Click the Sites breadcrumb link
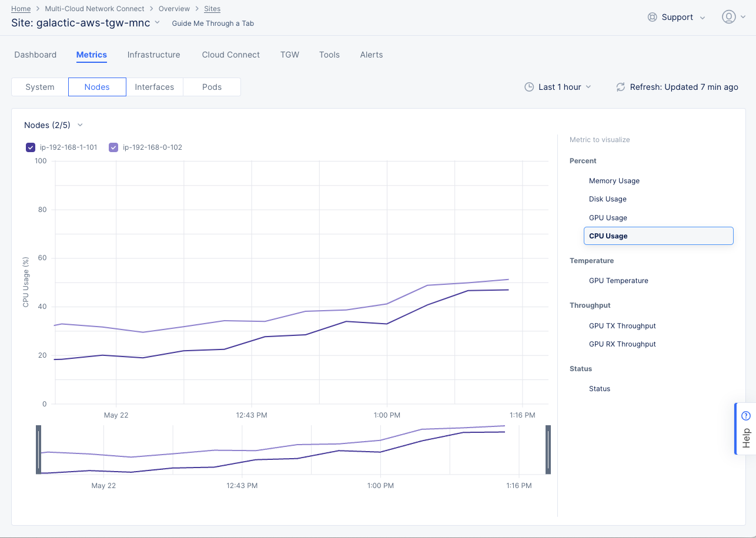 click(212, 8)
